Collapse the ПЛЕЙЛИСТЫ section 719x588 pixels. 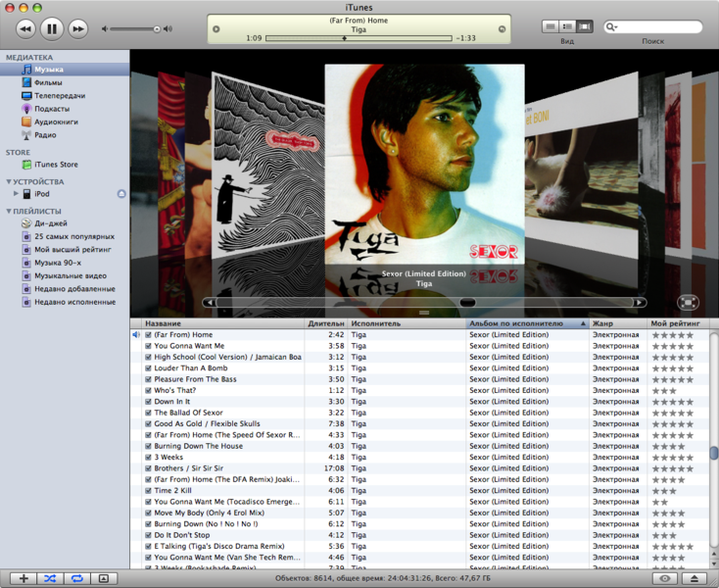(x=9, y=211)
